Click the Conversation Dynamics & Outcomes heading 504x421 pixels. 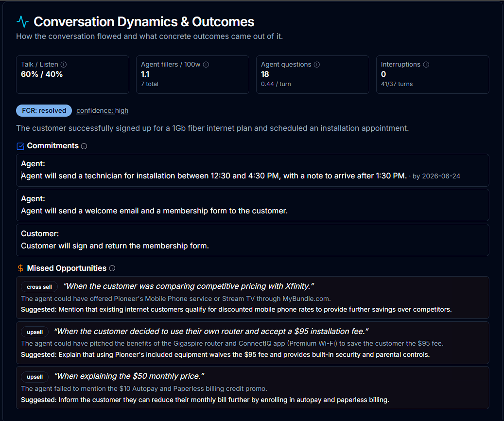(x=144, y=22)
